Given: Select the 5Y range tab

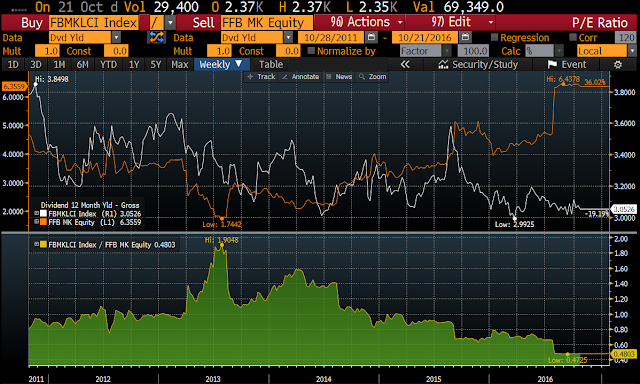Looking at the screenshot, I should 156,64.
